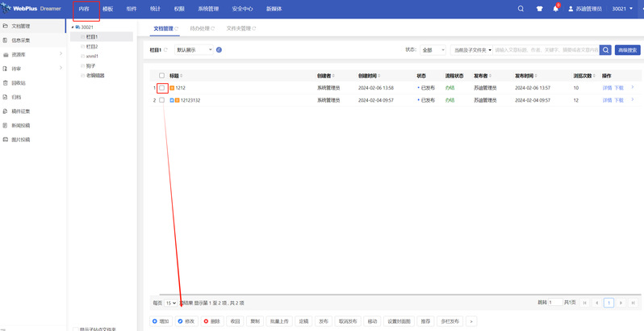Go to first page pagination icon
Image resolution: width=644 pixels, height=331 pixels.
click(585, 303)
